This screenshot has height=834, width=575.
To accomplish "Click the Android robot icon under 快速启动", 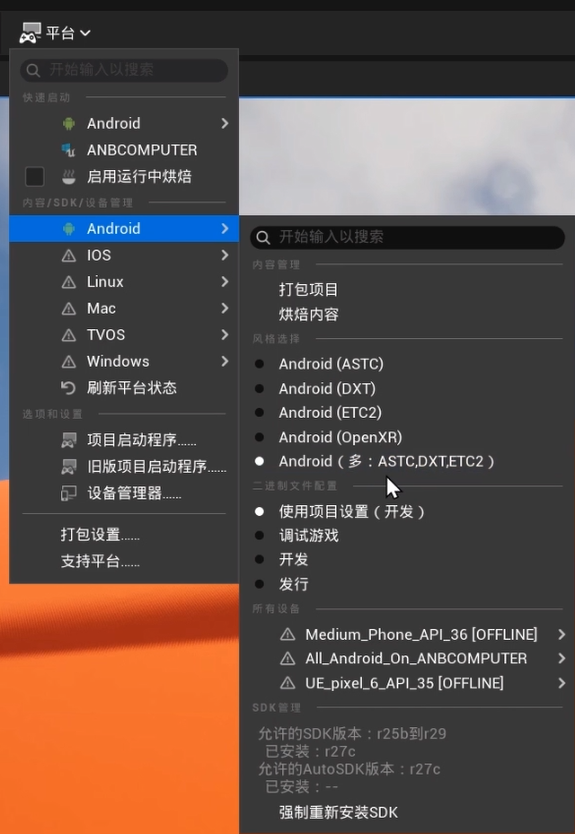I will click(69, 123).
